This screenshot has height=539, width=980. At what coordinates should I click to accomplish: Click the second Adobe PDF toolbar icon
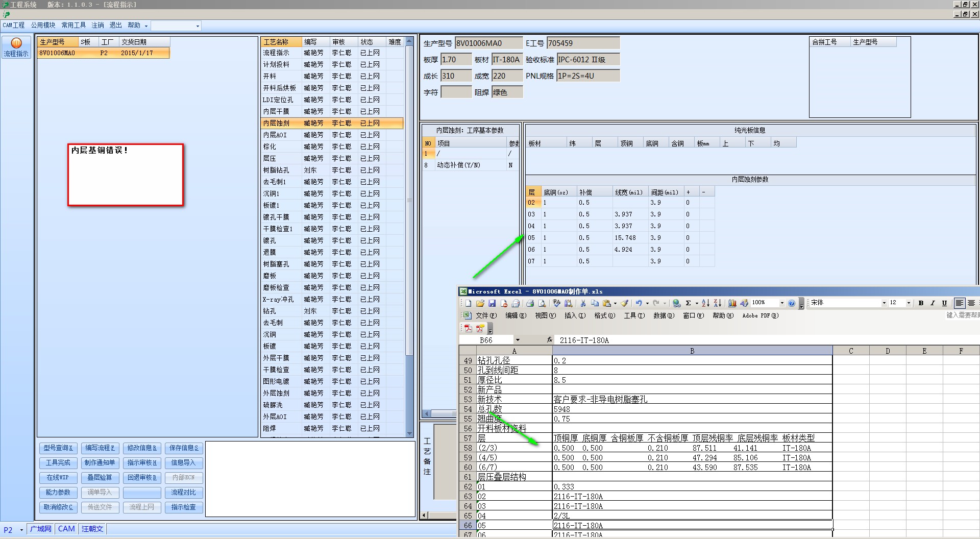click(x=480, y=328)
